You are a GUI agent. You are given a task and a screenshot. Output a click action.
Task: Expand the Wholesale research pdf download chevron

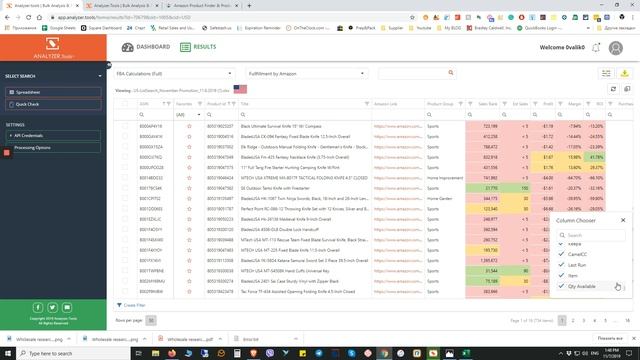coord(220,339)
